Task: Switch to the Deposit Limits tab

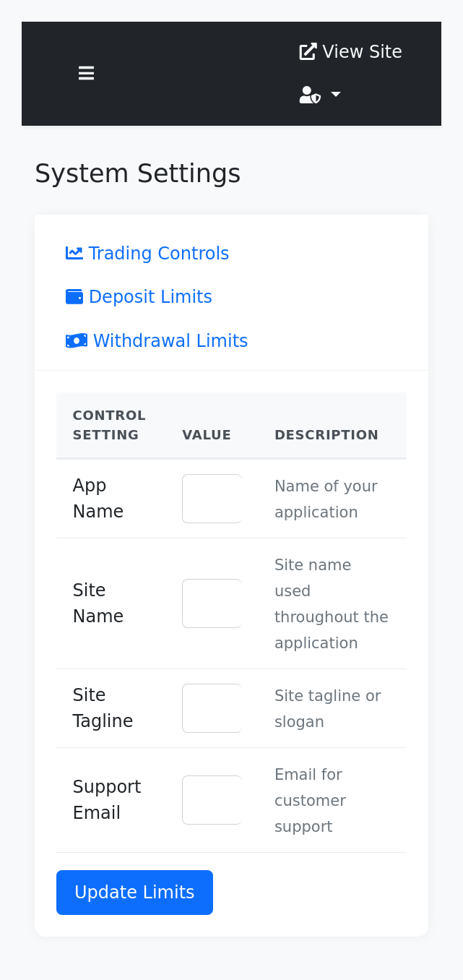Action: 139,297
